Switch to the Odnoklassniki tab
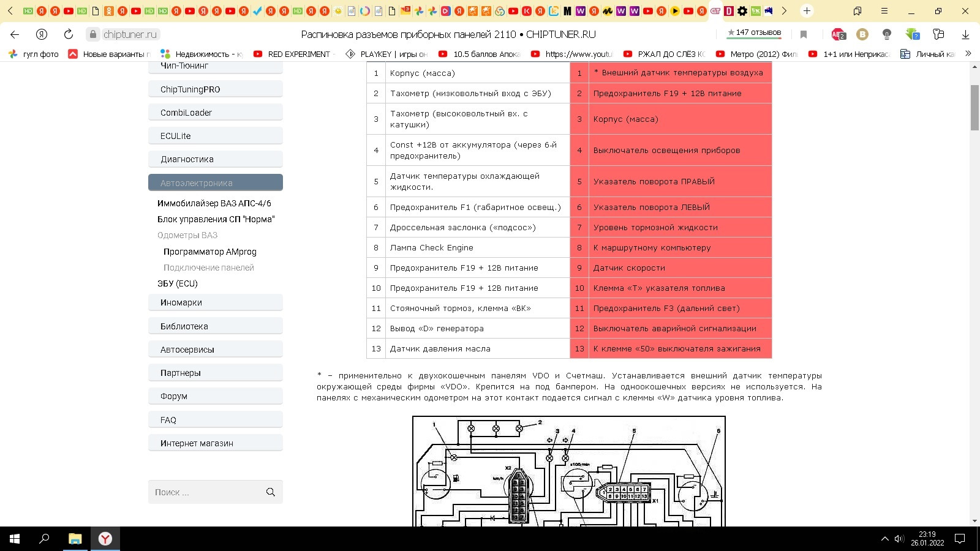Screen dimensions: 980x551 click(x=109, y=11)
